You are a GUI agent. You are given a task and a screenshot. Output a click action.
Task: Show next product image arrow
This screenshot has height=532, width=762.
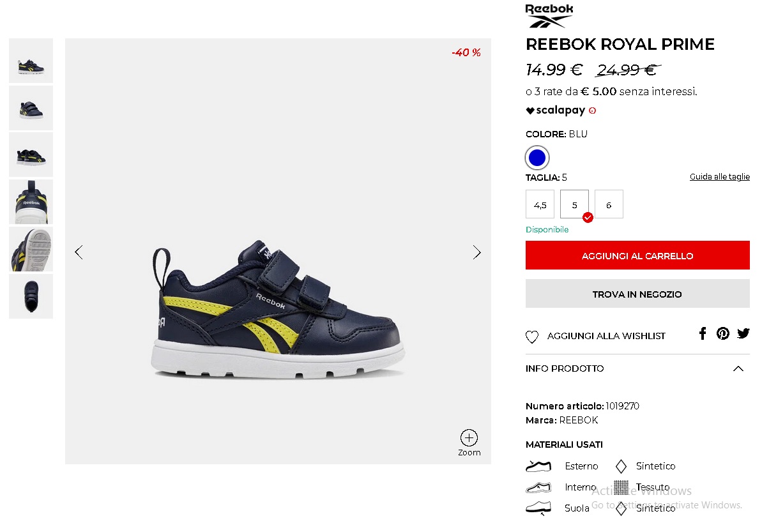(x=476, y=252)
